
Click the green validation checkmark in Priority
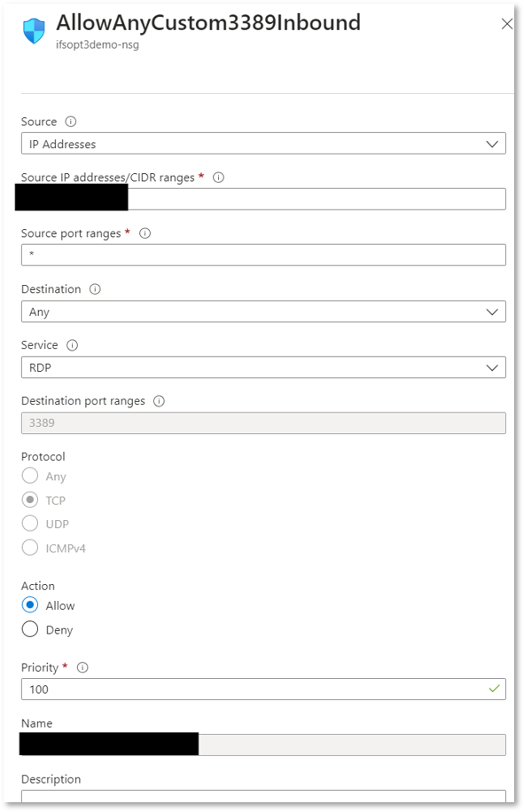point(495,689)
